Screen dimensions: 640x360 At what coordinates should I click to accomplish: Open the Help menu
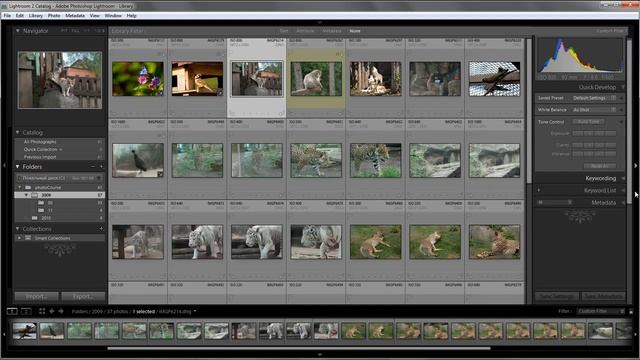click(x=131, y=16)
